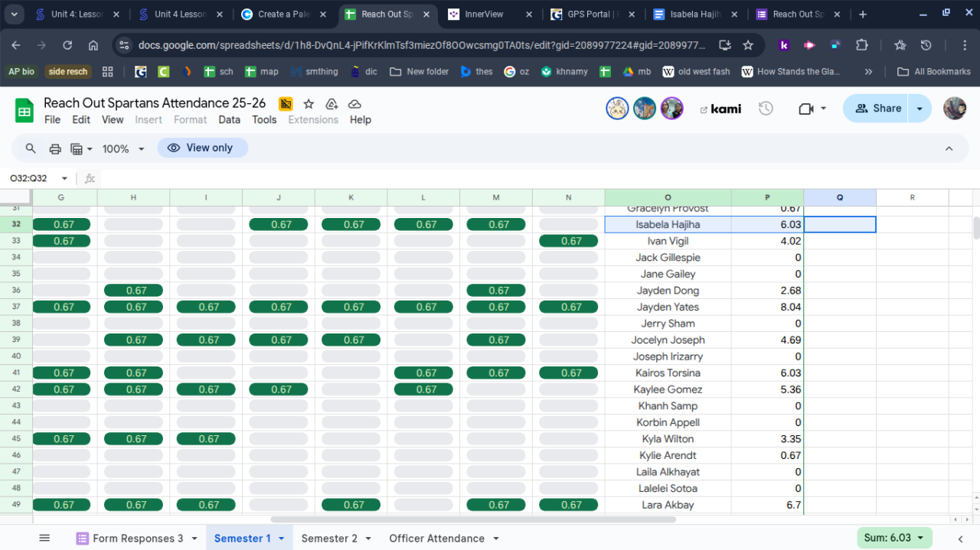This screenshot has width=980, height=550.
Task: Click the View only button
Action: tap(202, 148)
